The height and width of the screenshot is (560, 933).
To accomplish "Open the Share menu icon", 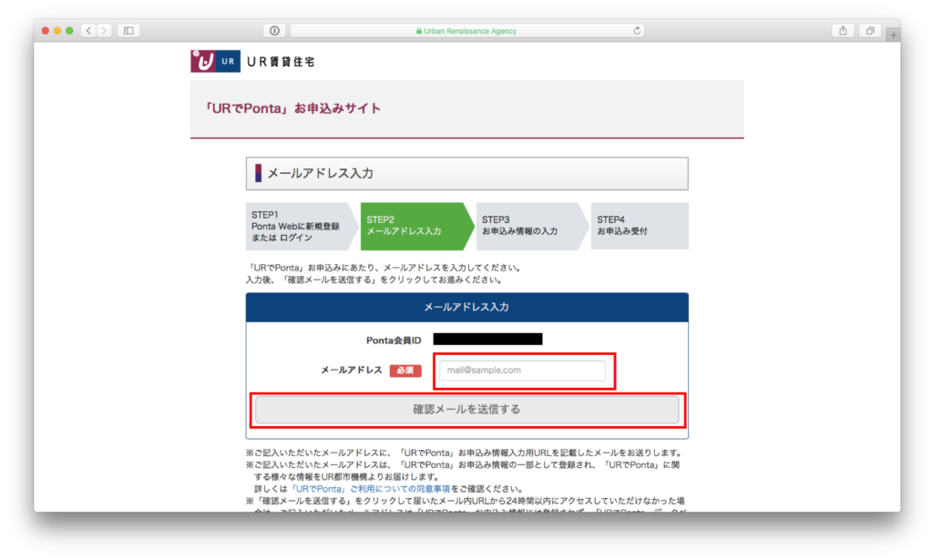I will click(843, 30).
